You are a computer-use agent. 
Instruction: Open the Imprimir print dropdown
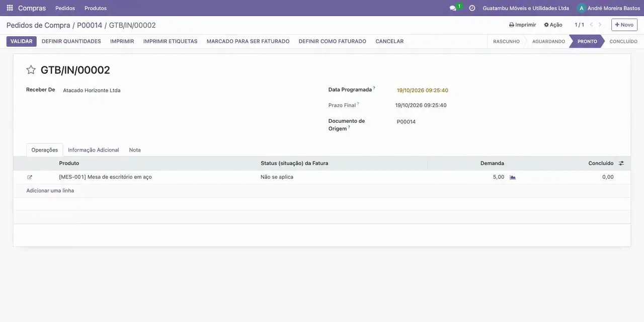pyautogui.click(x=523, y=25)
